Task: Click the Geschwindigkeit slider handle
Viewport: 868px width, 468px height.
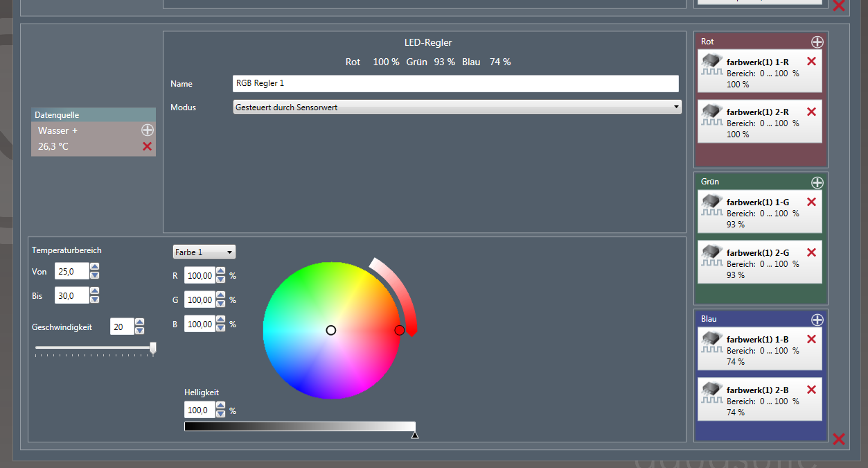Action: click(x=153, y=347)
